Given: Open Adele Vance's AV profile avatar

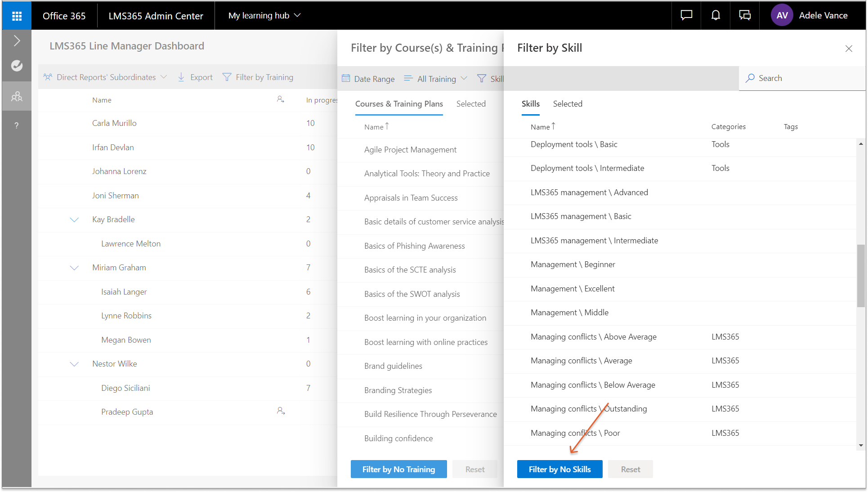Looking at the screenshot, I should click(782, 16).
